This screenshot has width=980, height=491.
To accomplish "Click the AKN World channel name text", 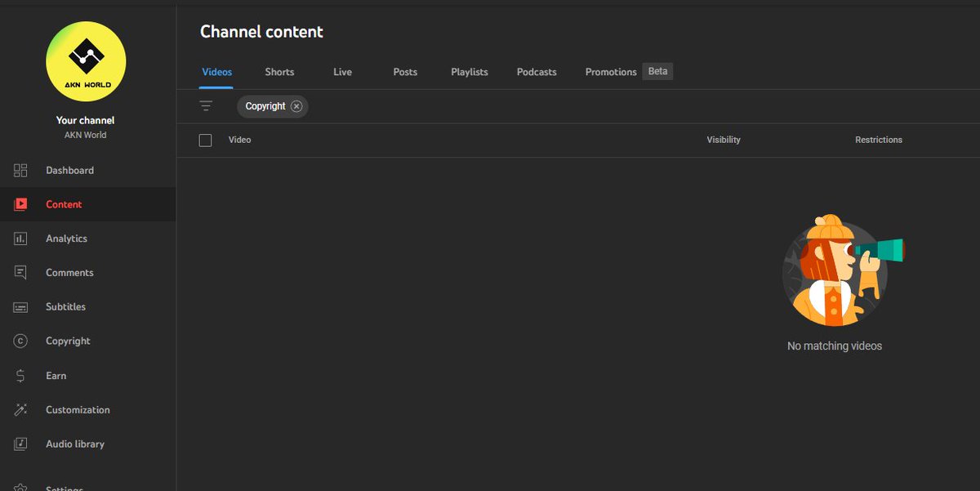I will tap(86, 136).
